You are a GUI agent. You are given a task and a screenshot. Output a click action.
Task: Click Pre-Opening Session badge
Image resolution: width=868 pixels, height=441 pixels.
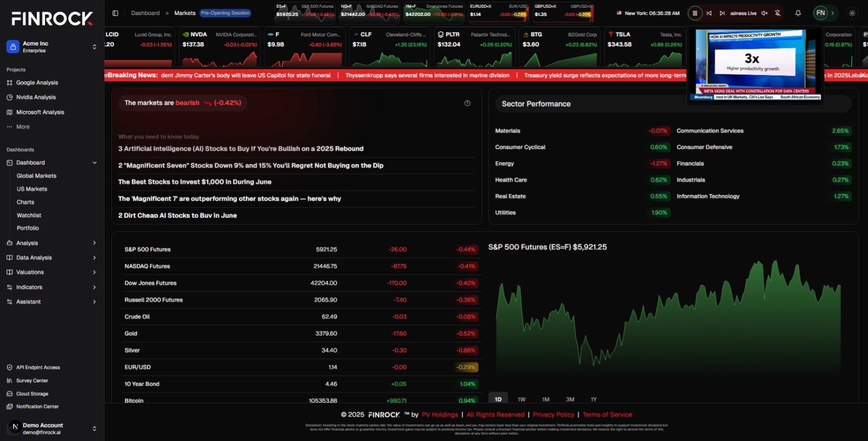225,13
